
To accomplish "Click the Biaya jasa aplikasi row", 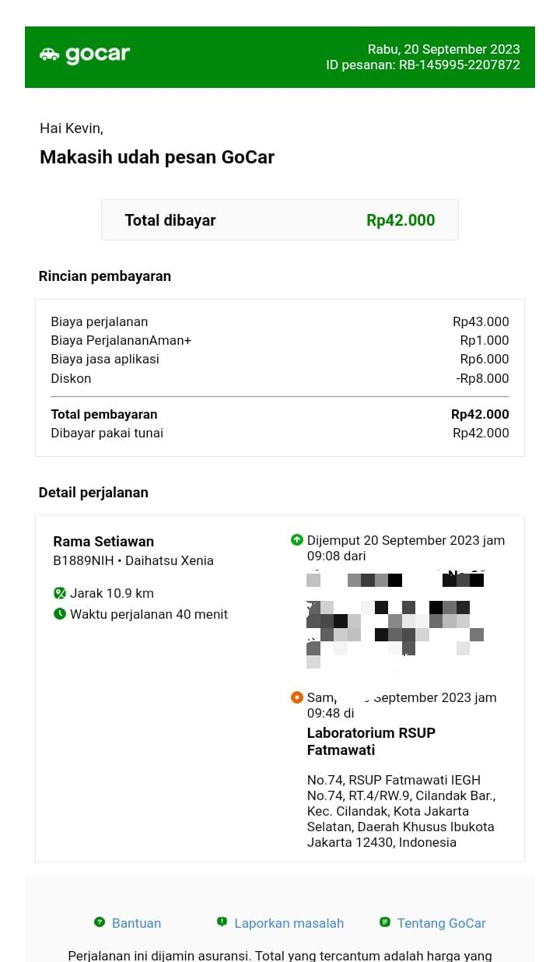I will click(280, 360).
